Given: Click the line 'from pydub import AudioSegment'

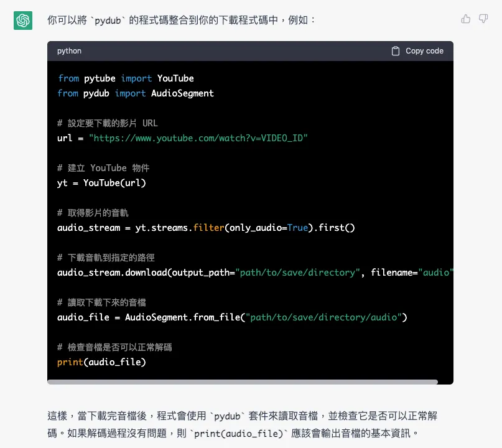Looking at the screenshot, I should click(136, 93).
